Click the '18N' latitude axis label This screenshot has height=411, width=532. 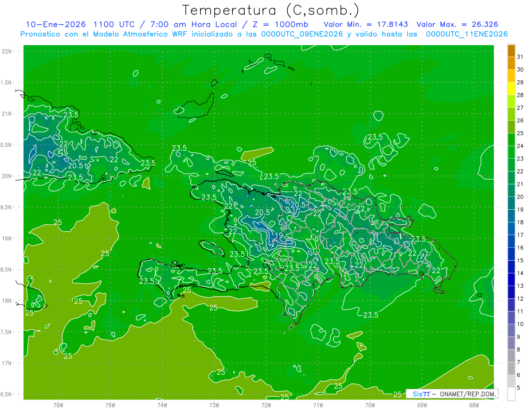point(7,301)
